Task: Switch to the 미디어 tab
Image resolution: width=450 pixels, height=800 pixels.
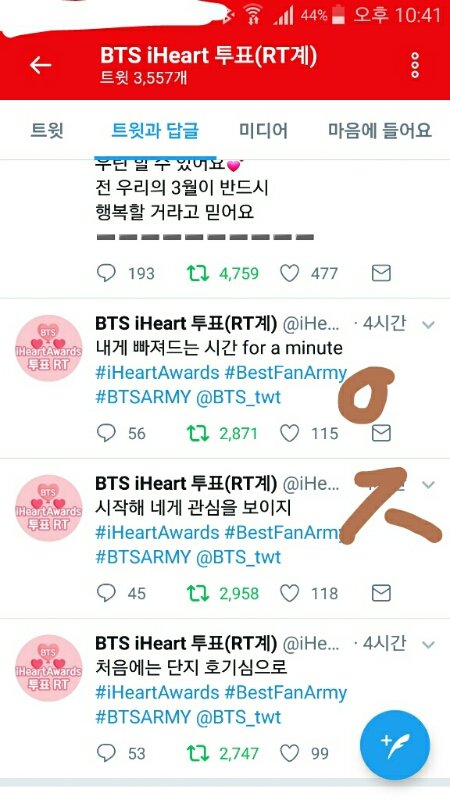Action: (263, 131)
